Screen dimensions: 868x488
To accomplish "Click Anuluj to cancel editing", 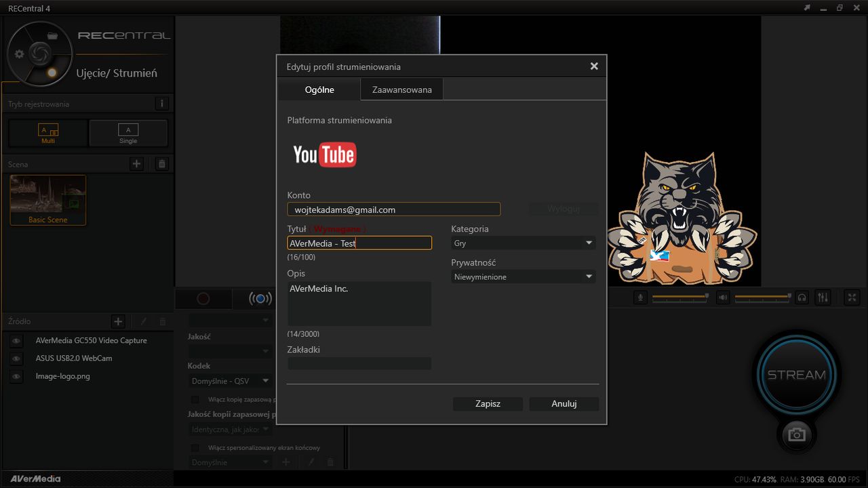I will [x=564, y=403].
